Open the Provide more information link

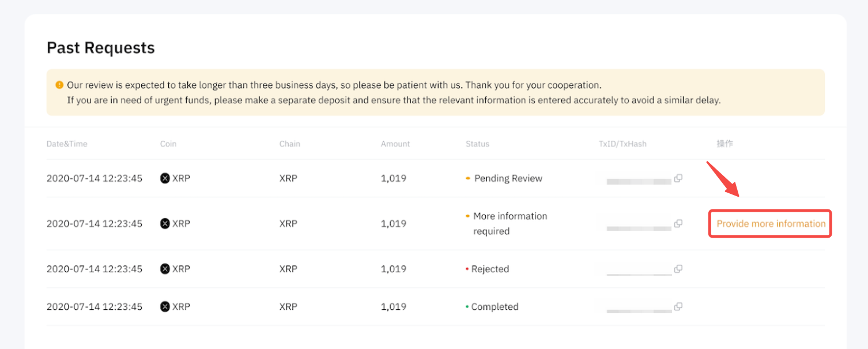point(771,224)
